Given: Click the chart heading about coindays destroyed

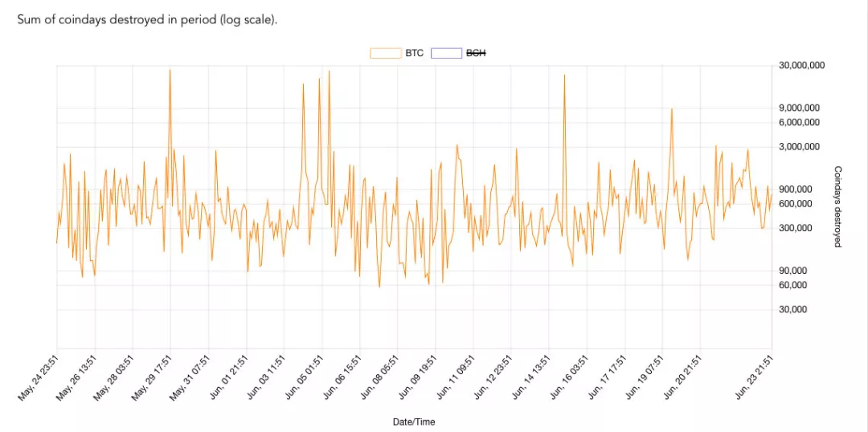Looking at the screenshot, I should pyautogui.click(x=147, y=20).
